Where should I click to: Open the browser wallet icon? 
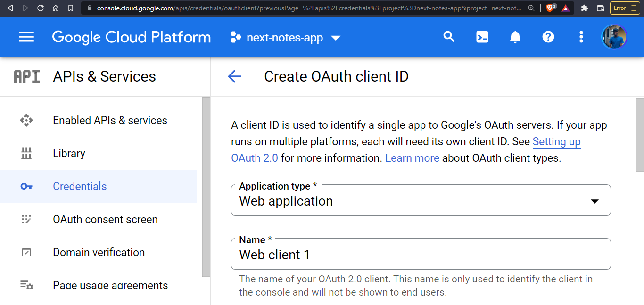(601, 8)
